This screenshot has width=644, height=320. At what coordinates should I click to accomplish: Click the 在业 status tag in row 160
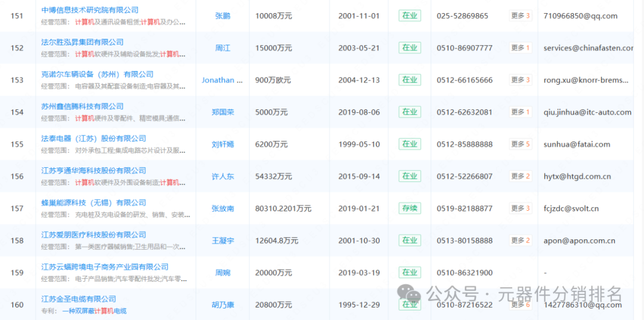410,304
